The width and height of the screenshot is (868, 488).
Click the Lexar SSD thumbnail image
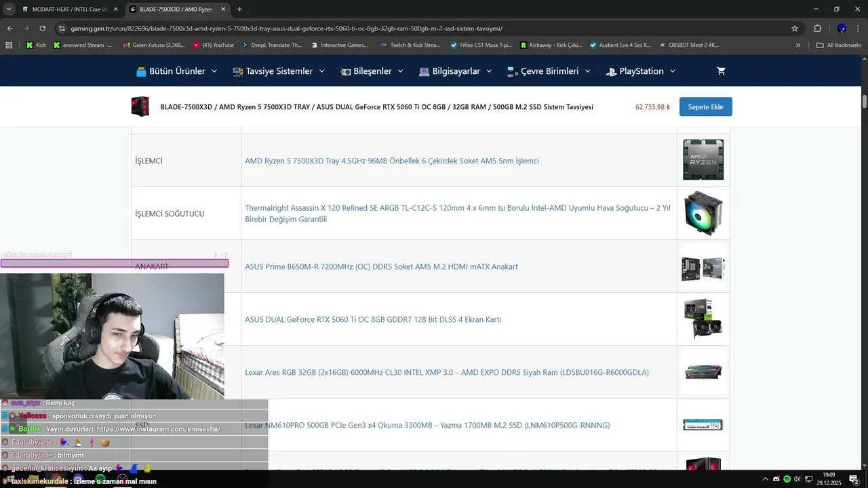click(x=703, y=425)
